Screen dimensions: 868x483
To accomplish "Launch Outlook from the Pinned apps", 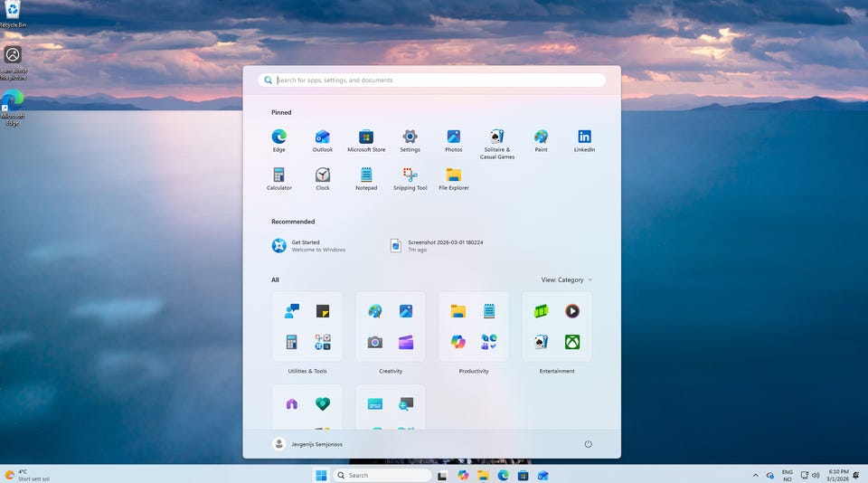I will coord(322,141).
